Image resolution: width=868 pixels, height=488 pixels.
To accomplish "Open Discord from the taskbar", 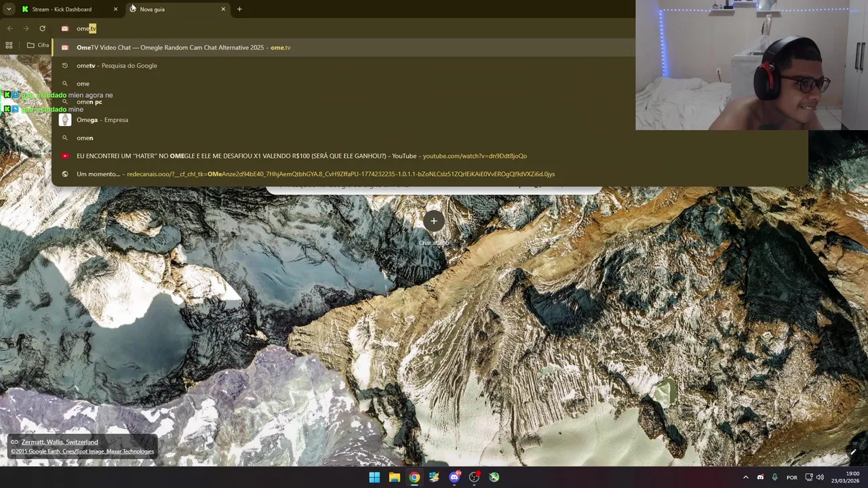I will pos(454,477).
